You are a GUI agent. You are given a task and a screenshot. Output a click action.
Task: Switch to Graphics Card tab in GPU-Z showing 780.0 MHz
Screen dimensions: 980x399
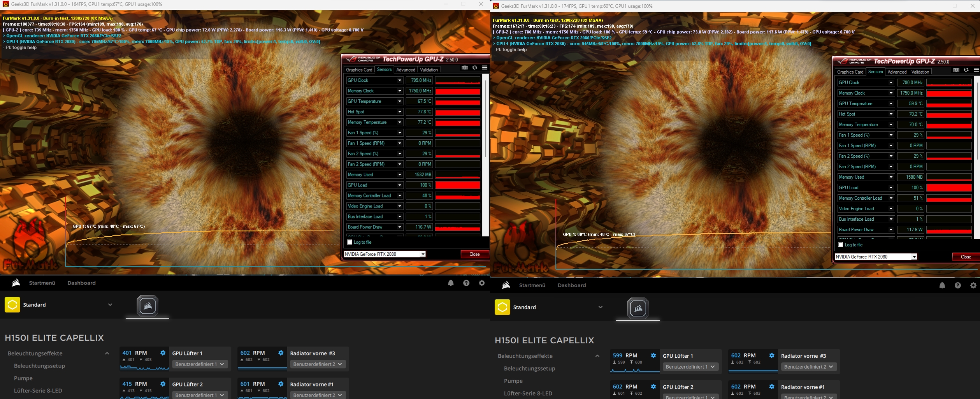pos(850,72)
